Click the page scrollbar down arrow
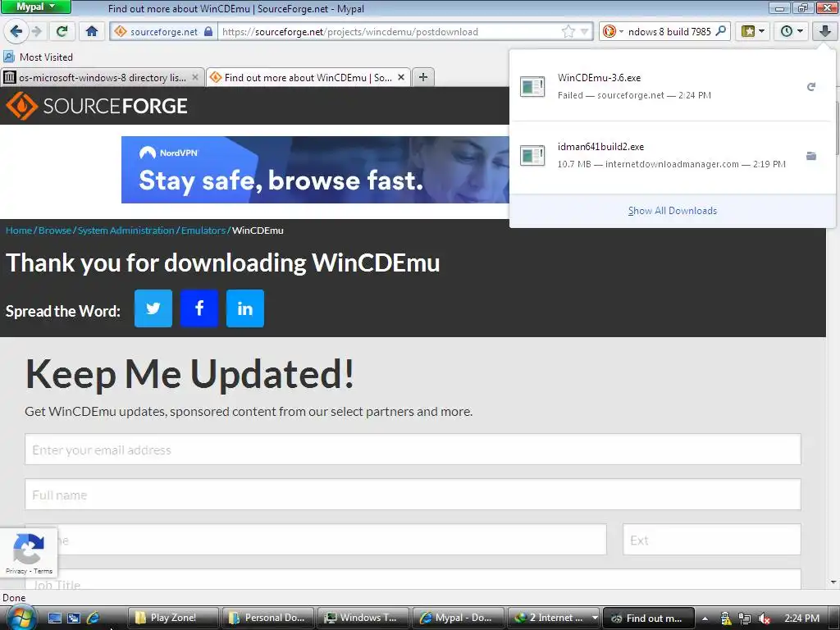This screenshot has width=840, height=630. [x=833, y=582]
